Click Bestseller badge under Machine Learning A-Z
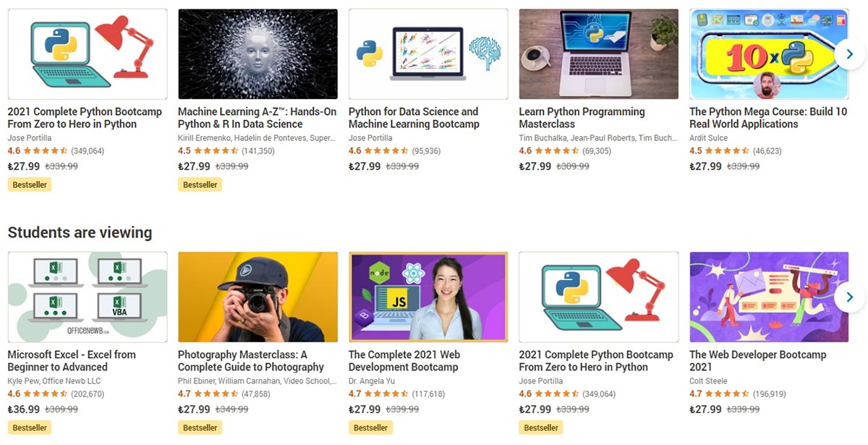This screenshot has height=445, width=868. click(x=200, y=185)
